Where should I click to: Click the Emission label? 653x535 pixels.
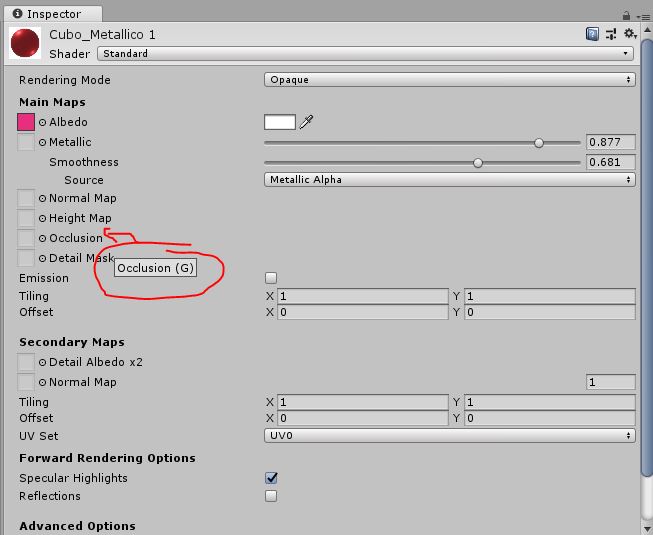(44, 278)
